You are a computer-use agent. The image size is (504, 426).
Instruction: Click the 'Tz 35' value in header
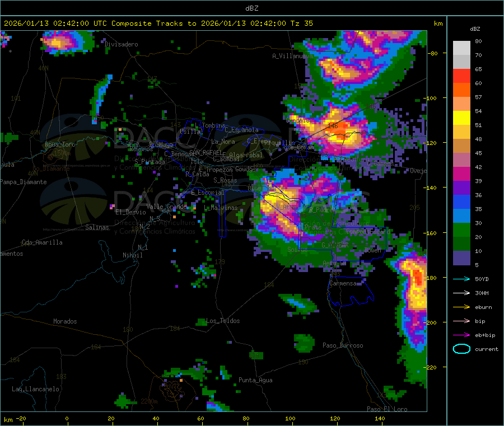tap(301, 24)
